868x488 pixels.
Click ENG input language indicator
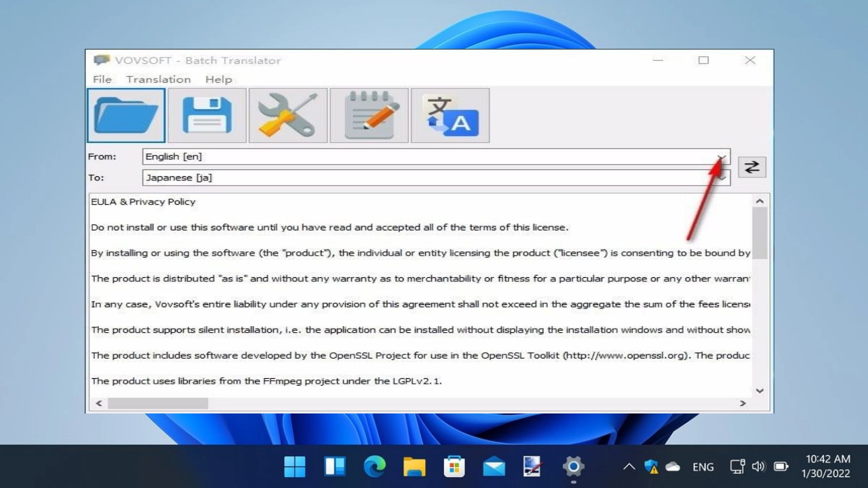[x=703, y=467]
